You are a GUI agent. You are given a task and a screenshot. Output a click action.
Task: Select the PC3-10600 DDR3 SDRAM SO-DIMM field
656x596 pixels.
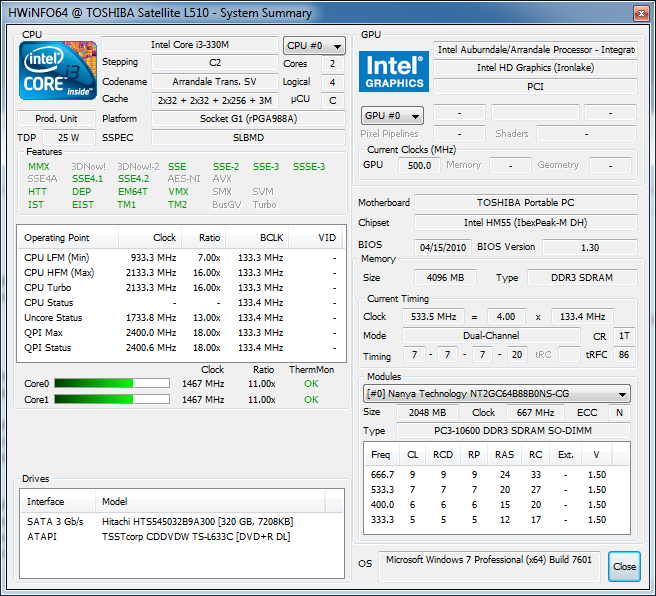pyautogui.click(x=513, y=431)
